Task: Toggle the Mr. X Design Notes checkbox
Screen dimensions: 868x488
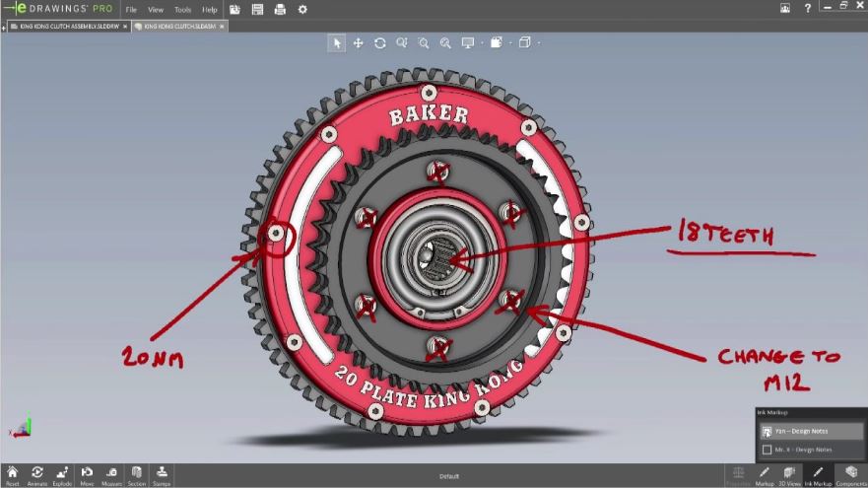Action: tap(767, 450)
